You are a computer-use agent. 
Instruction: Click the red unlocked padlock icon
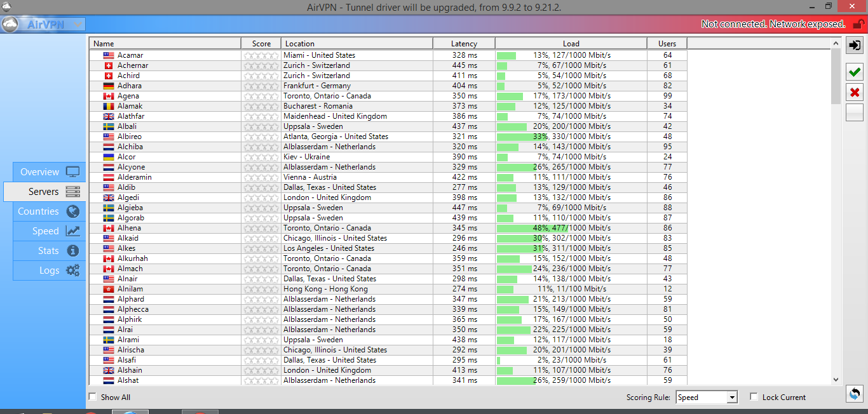(858, 25)
